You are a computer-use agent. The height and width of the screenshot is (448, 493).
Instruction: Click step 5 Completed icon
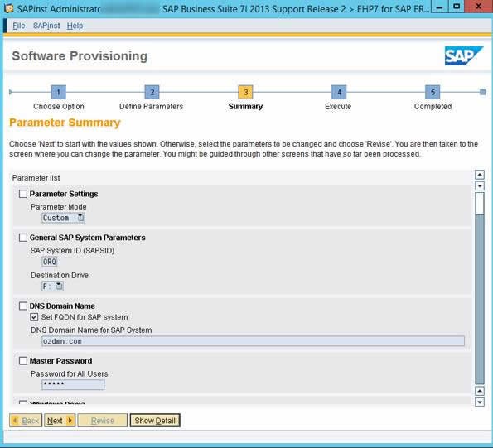point(433,92)
